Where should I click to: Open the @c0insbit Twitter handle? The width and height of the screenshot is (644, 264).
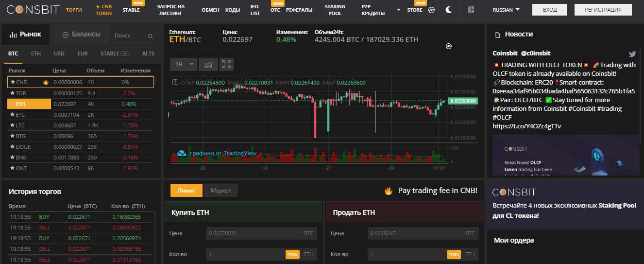(x=536, y=53)
